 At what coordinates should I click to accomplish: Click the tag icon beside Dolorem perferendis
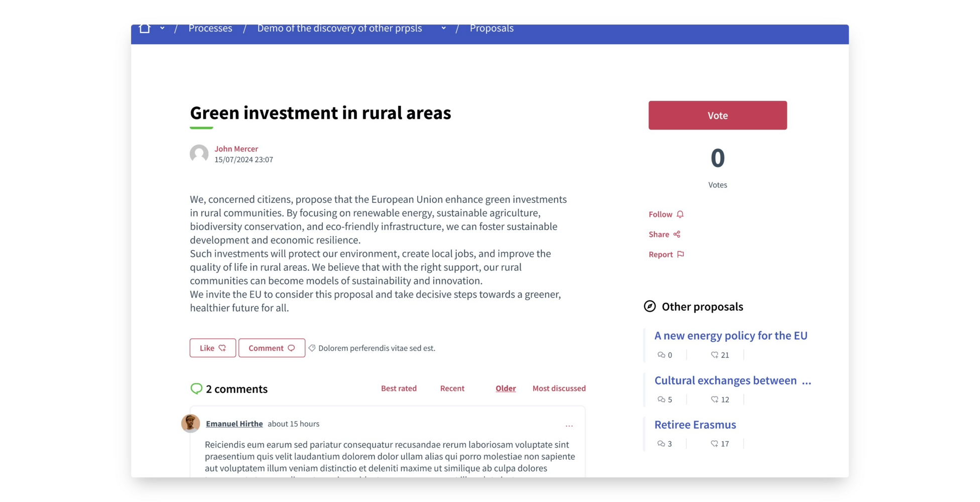(x=312, y=348)
